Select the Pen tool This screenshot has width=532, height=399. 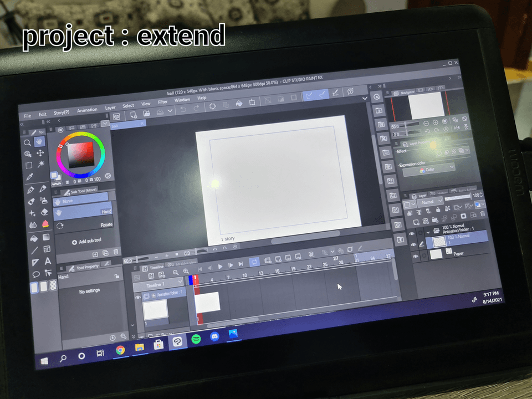tap(30, 190)
